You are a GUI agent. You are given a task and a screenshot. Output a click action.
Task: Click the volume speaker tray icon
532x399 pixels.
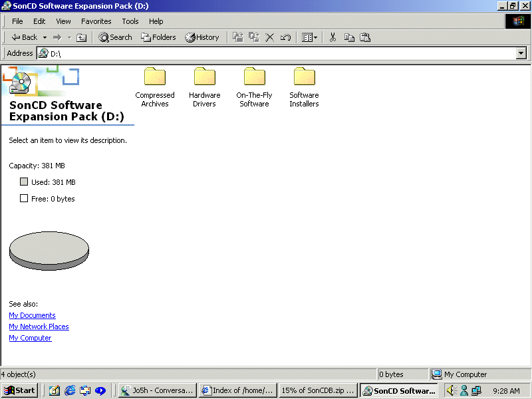click(451, 390)
